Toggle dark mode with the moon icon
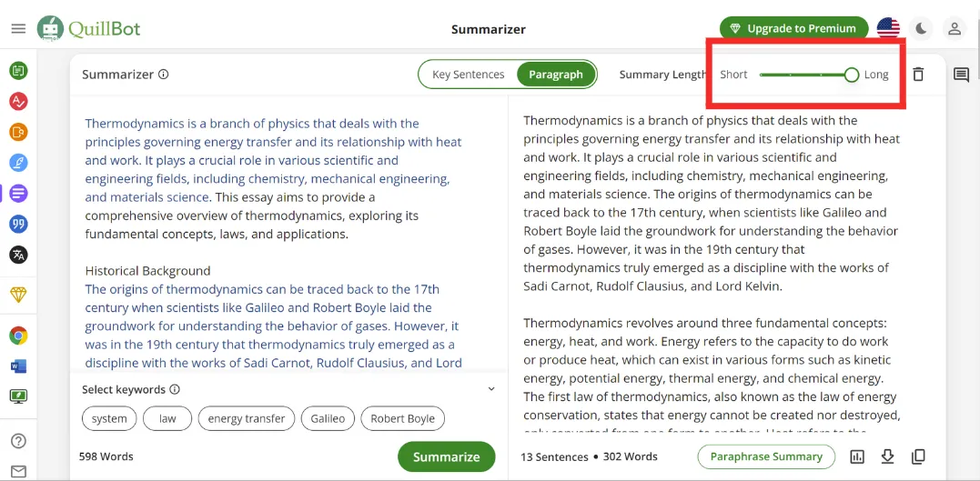The height and width of the screenshot is (481, 980). coord(922,29)
